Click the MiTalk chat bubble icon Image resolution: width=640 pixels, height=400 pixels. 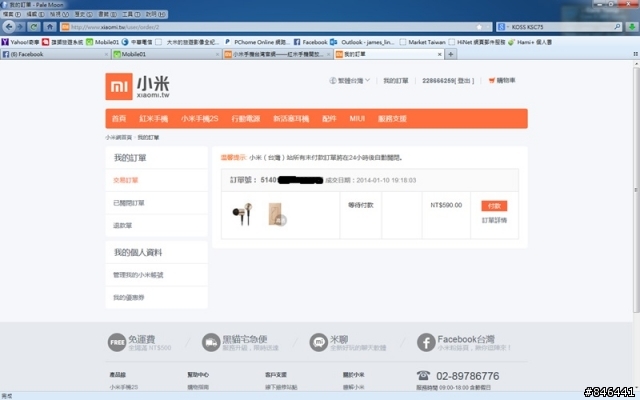tap(318, 342)
